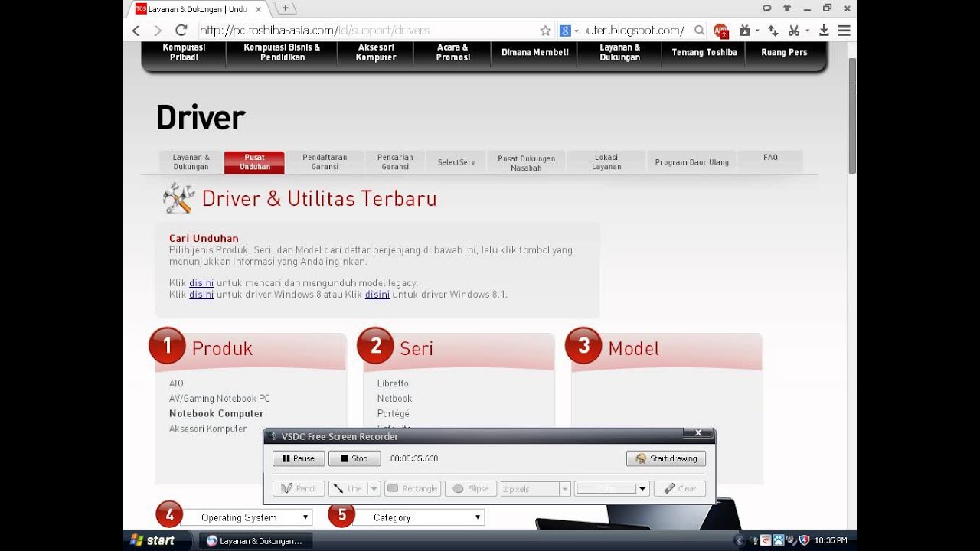Click the speech bubble icon in title bar
Viewport: 980px width, 551px height.
[x=767, y=8]
